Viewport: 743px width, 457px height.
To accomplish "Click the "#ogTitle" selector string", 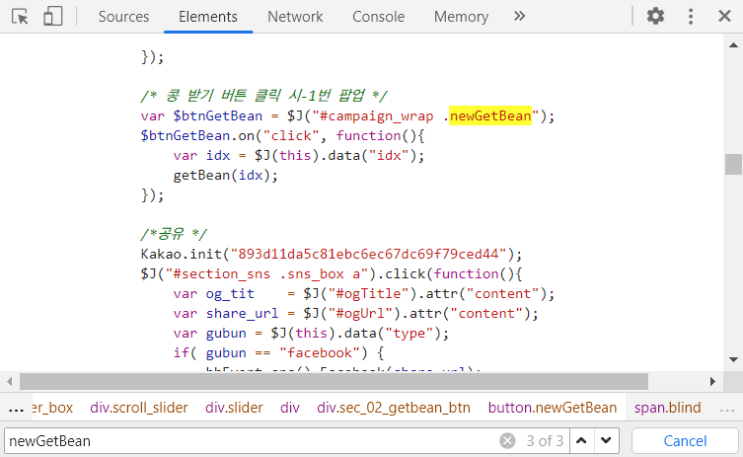I will (x=368, y=293).
